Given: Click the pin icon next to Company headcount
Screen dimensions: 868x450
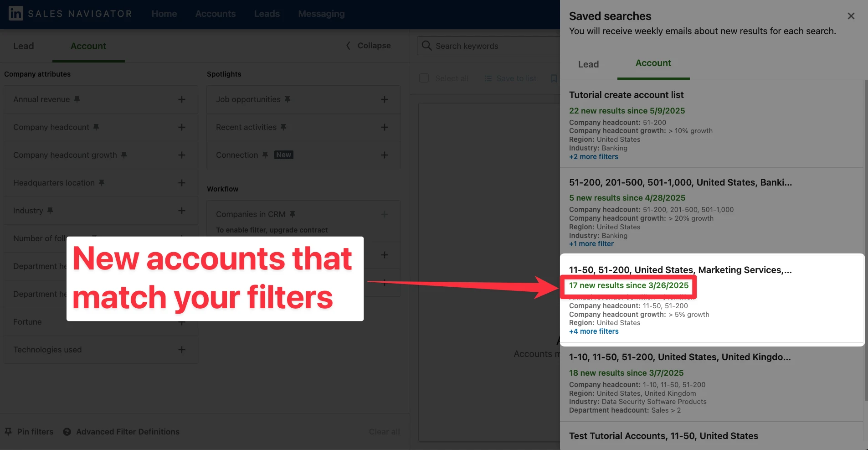Looking at the screenshot, I should pyautogui.click(x=96, y=127).
